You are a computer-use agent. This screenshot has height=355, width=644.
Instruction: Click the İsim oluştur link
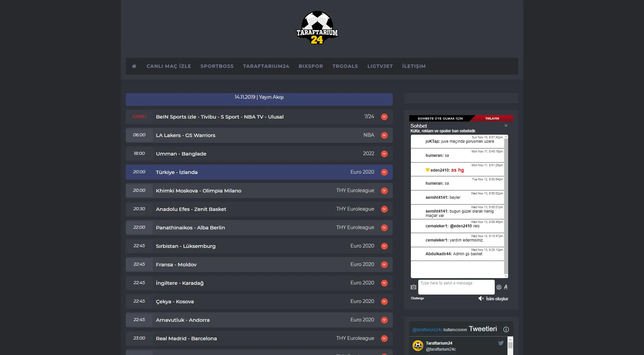(497, 299)
